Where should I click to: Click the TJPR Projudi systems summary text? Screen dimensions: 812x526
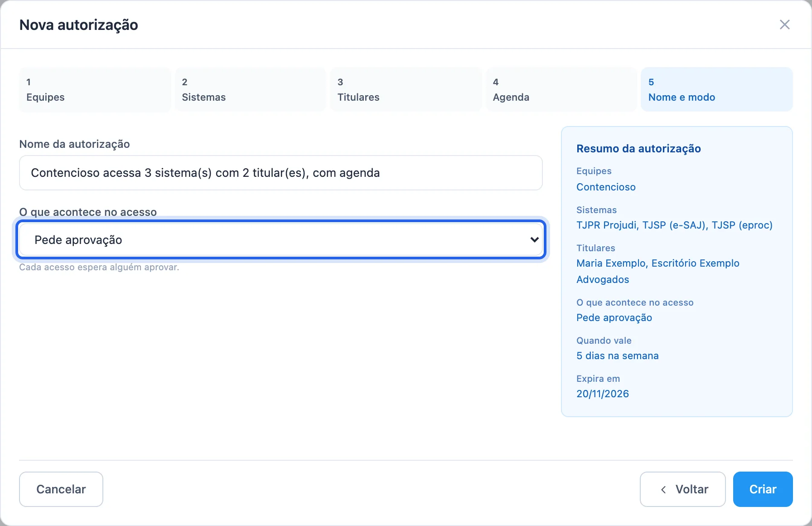674,225
